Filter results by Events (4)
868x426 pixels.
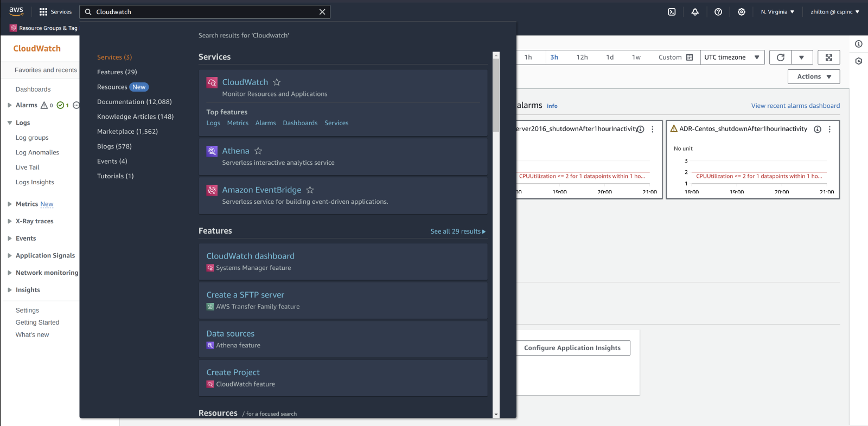tap(112, 161)
